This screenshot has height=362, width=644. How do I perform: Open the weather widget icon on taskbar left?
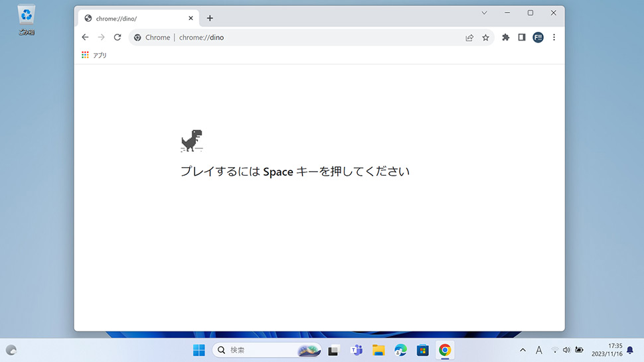[x=11, y=350]
